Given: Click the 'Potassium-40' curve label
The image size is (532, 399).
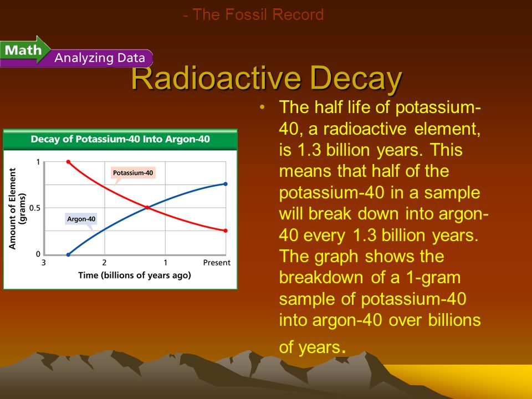Looking at the screenshot, I should [x=133, y=173].
